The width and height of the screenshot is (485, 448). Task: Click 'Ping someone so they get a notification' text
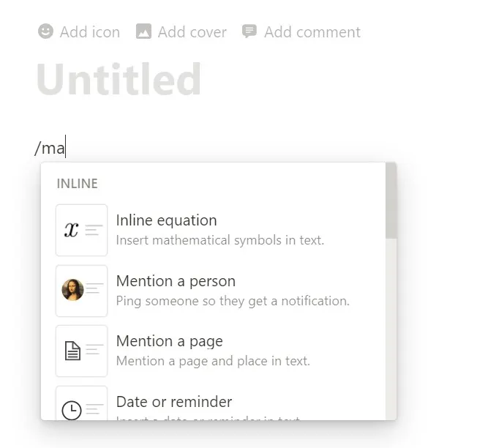(x=233, y=301)
